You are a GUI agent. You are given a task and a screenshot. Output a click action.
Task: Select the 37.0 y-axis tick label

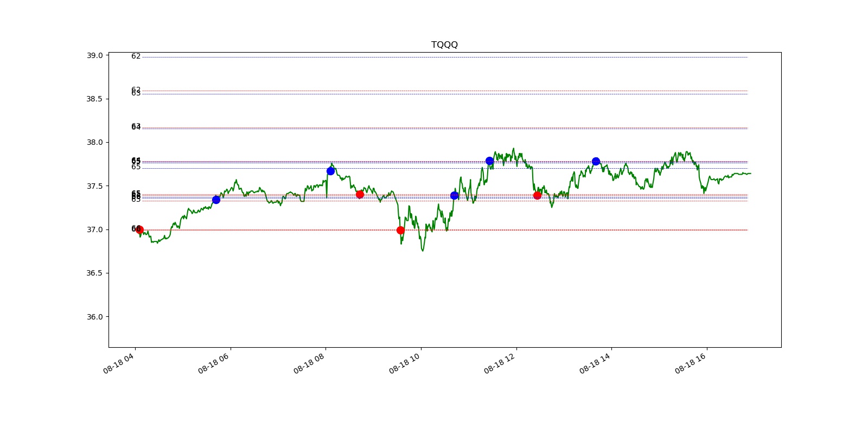pyautogui.click(x=94, y=229)
